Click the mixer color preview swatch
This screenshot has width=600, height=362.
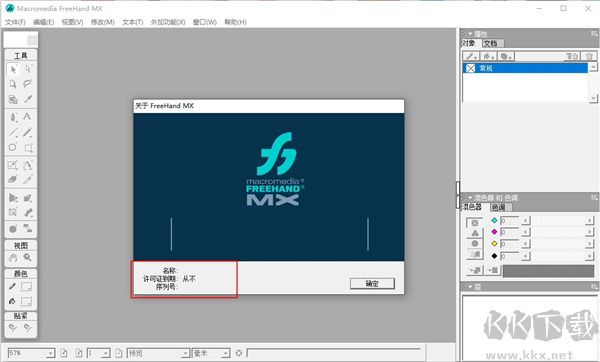coord(548,271)
